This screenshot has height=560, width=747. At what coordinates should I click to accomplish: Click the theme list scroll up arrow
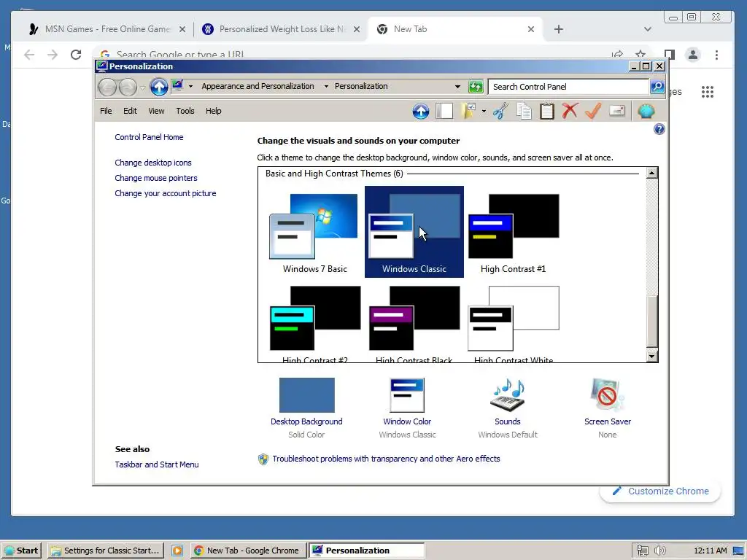pyautogui.click(x=651, y=173)
